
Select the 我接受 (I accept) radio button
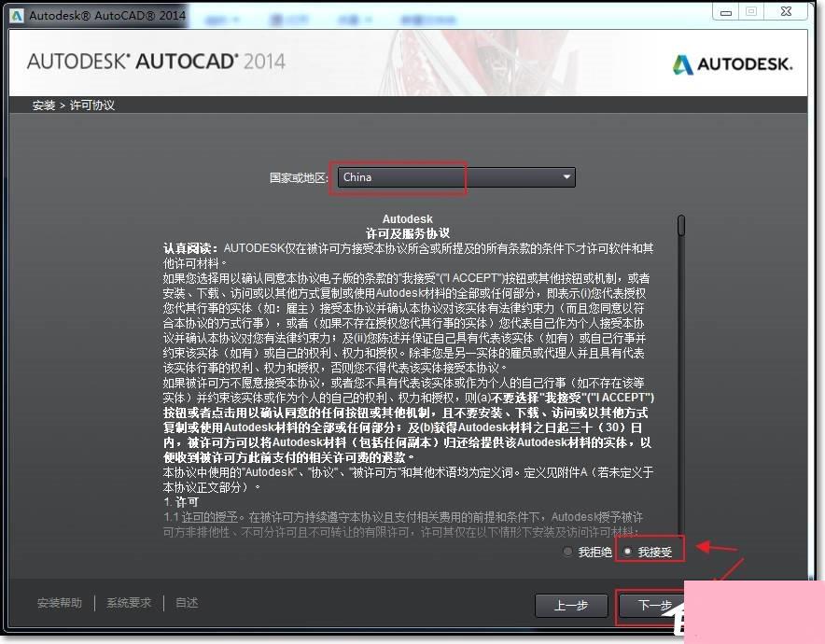pos(628,552)
